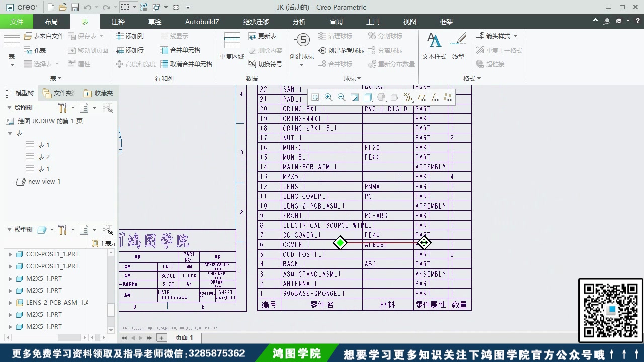
Task: Select the zoom in magnifier on the floating toolbar
Action: [328, 97]
